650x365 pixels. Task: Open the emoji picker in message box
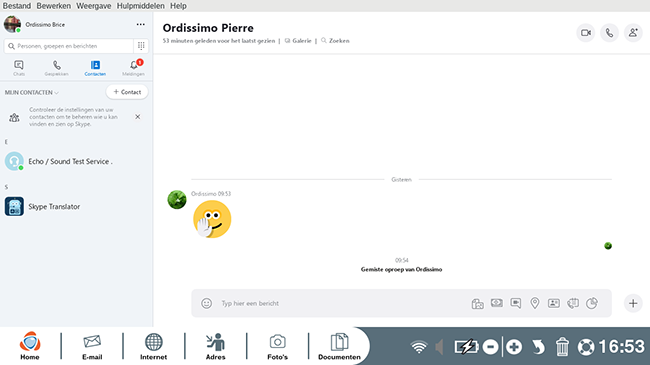[206, 303]
